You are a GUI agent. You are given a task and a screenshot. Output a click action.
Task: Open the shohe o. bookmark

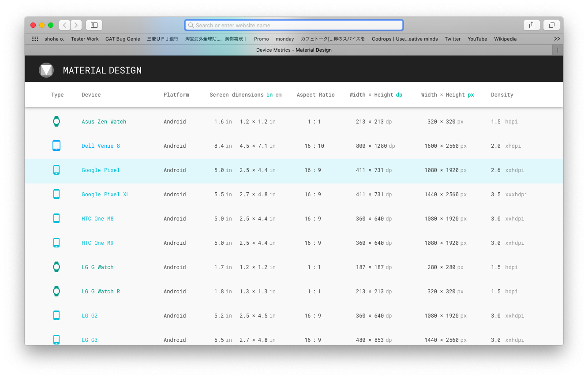point(54,39)
